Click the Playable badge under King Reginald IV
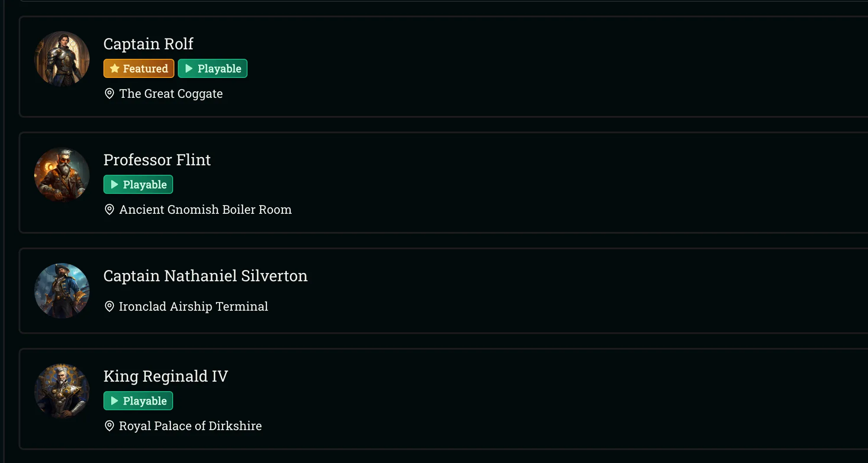 138,401
